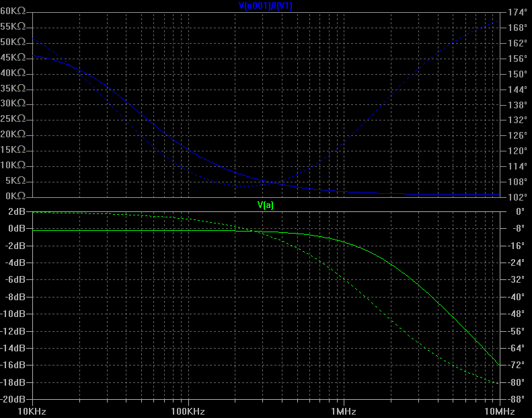Click the -12dB axis label
The image size is (532, 418).
(x=13, y=331)
